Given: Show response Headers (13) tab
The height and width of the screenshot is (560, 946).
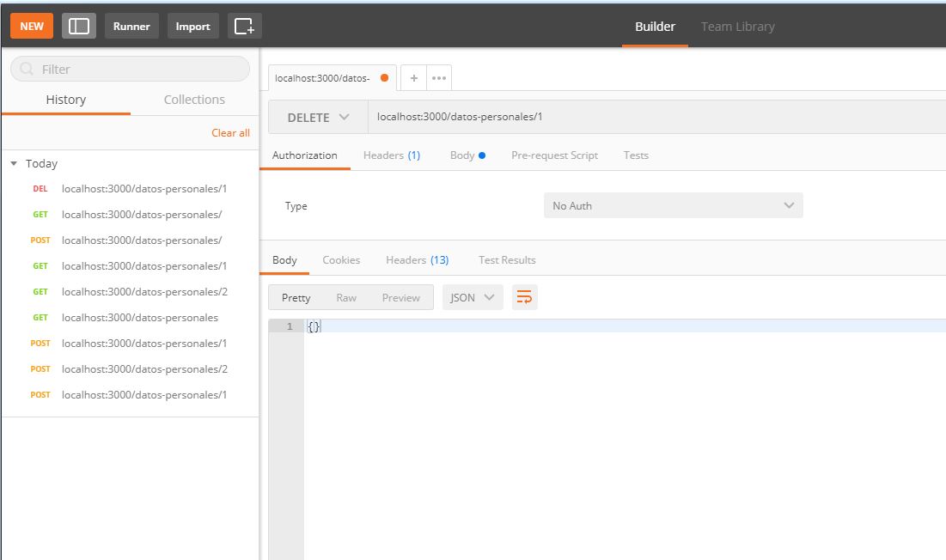Looking at the screenshot, I should coord(417,259).
